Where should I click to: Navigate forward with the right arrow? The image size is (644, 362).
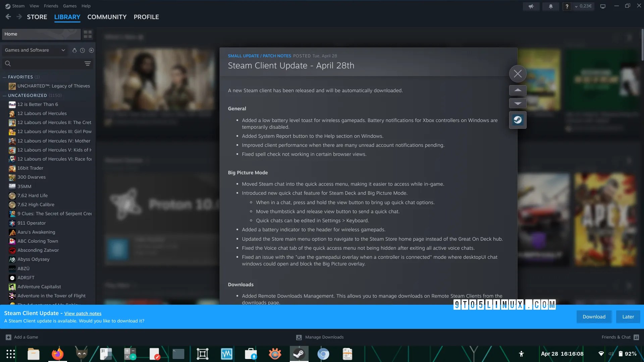19,17
